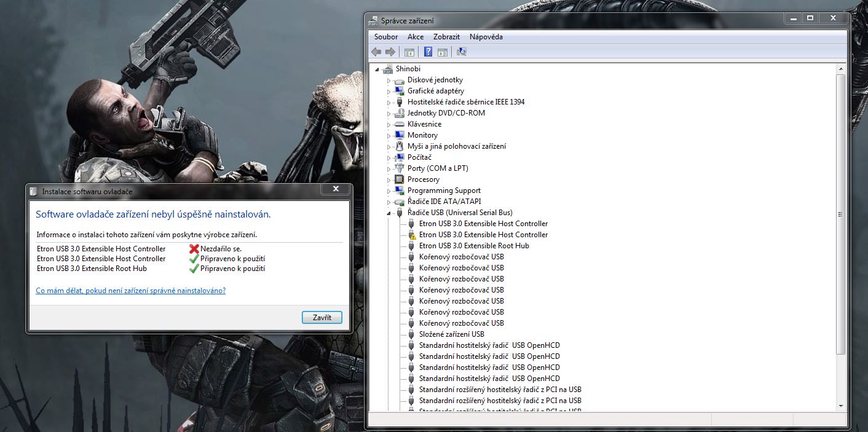This screenshot has height=432, width=868.
Task: Click the Grafické adaptéry display adapter icon
Action: pos(399,91)
